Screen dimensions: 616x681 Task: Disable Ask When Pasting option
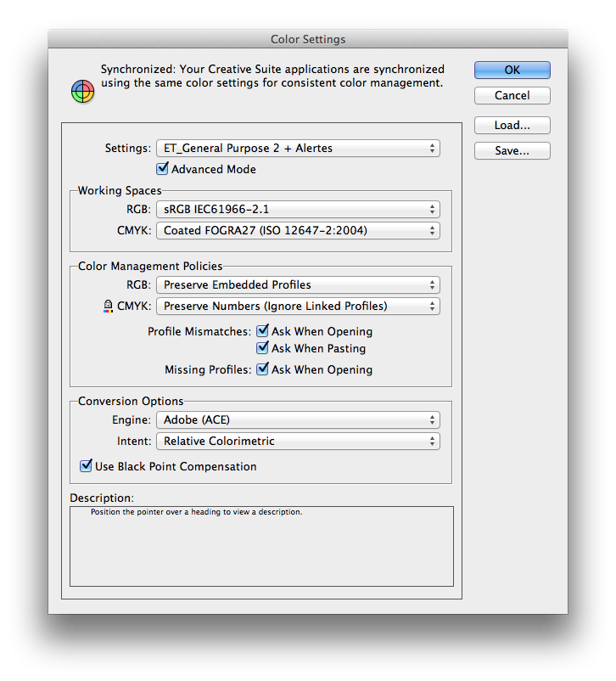(263, 348)
